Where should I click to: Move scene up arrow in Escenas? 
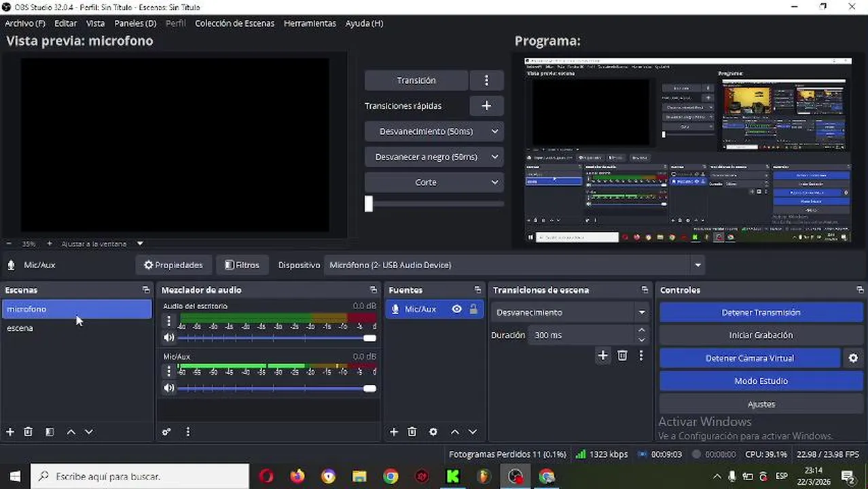[71, 432]
